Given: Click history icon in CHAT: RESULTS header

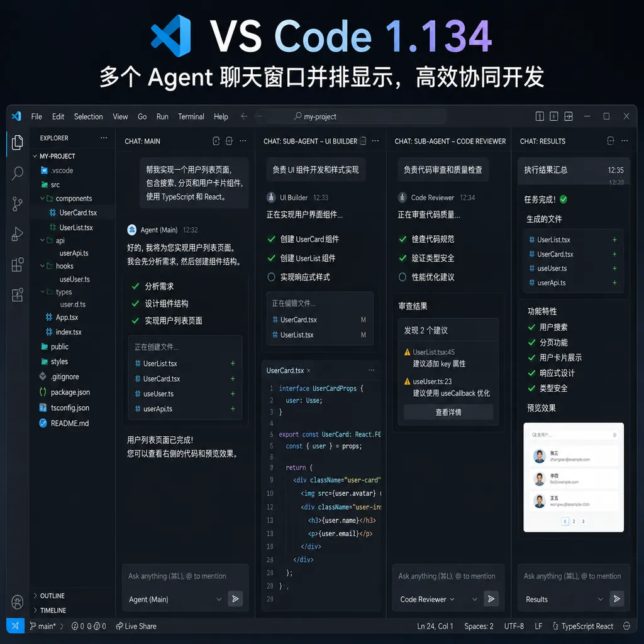Looking at the screenshot, I should click(611, 141).
